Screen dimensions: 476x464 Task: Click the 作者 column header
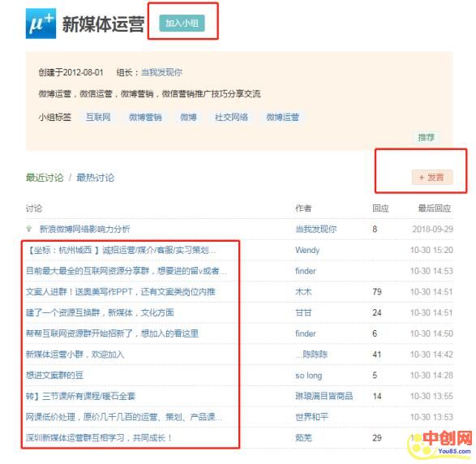point(303,208)
